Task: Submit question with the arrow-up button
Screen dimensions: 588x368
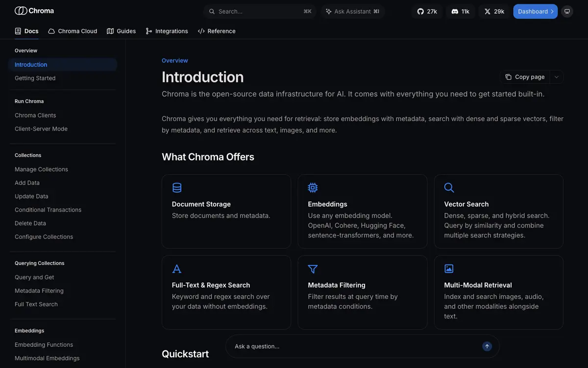Action: coord(487,346)
